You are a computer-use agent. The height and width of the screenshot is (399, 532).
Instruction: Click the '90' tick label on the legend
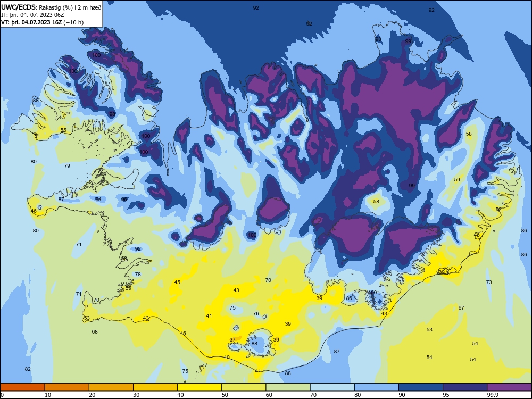(402, 395)
